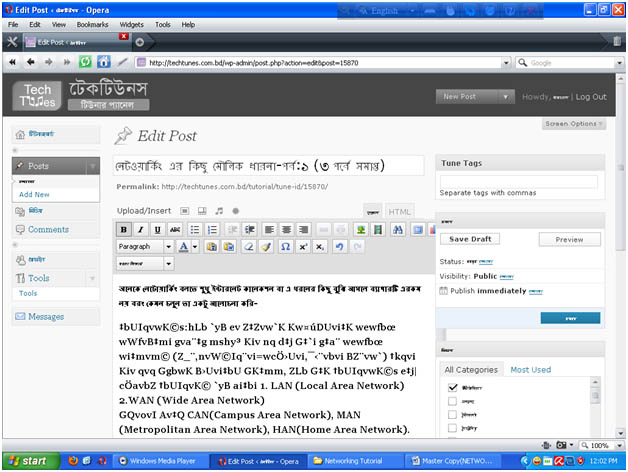Toggle bold formatting in the editor
Image resolution: width=628 pixels, height=472 pixels.
(124, 230)
